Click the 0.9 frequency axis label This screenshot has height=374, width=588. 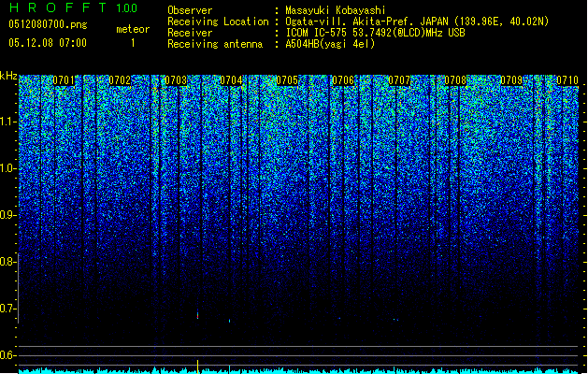(x=7, y=215)
